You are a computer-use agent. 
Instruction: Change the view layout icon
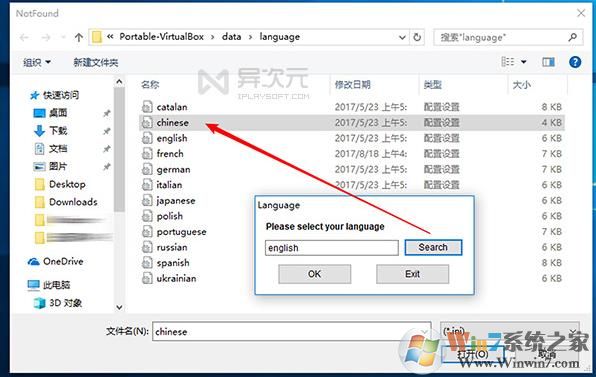coord(508,62)
